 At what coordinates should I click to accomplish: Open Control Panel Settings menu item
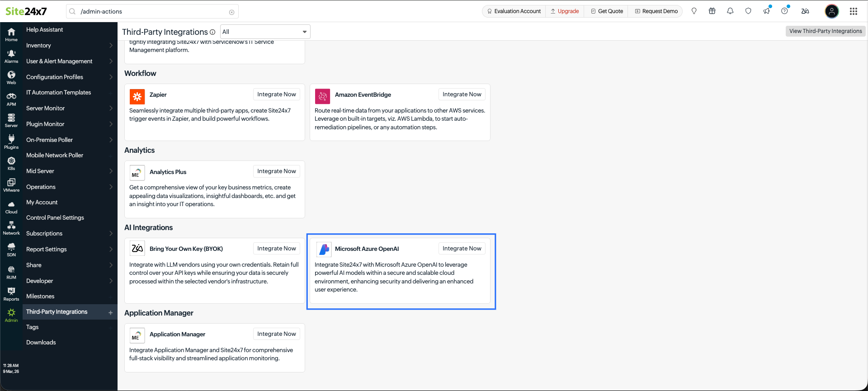point(70,217)
